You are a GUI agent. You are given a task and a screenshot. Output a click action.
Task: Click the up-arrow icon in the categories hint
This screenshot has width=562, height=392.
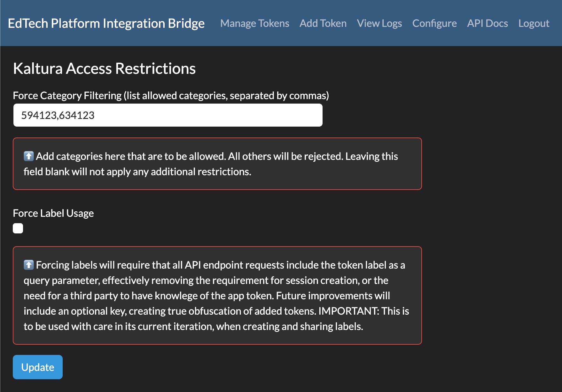click(x=28, y=156)
